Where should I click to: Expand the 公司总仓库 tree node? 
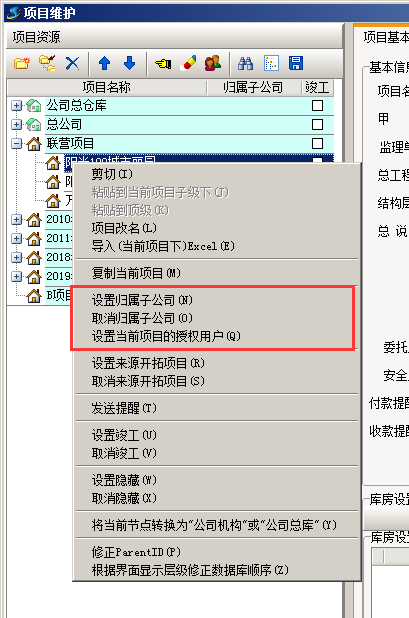coord(16,106)
